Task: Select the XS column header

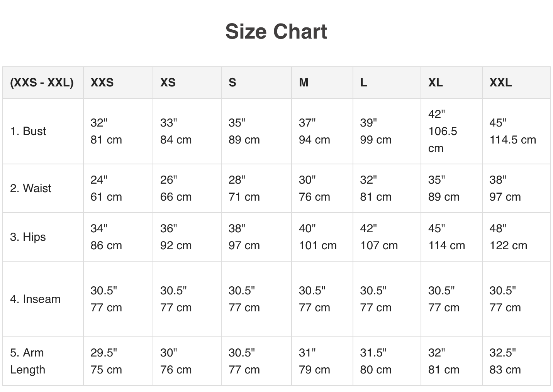Action: pos(168,83)
